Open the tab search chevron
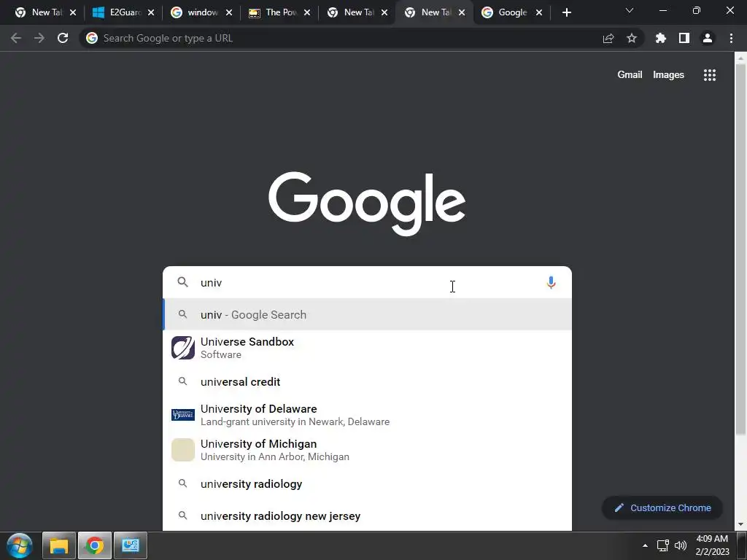The height and width of the screenshot is (560, 747). pos(630,10)
